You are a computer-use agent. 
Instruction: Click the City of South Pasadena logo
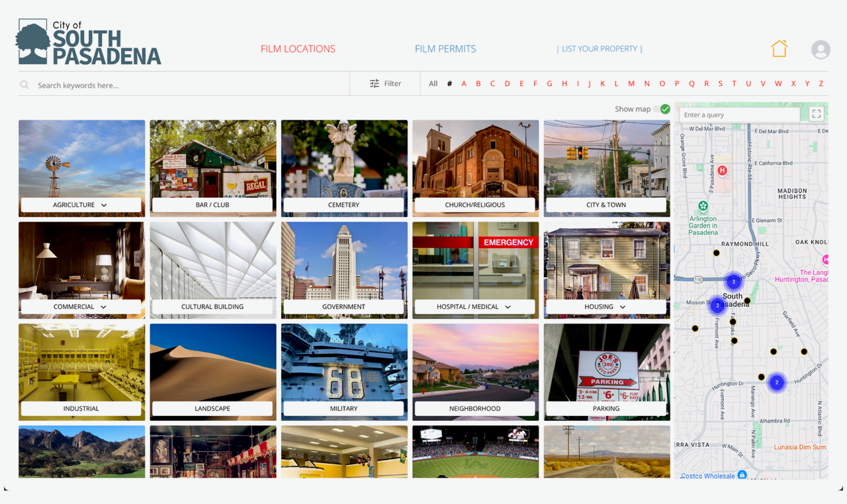[89, 42]
